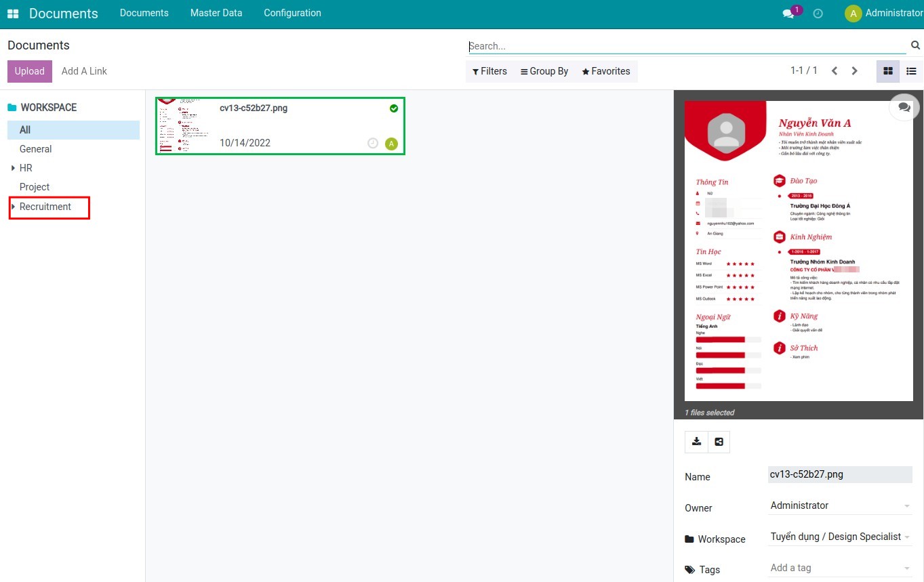The image size is (924, 582).
Task: Click the document Name input field
Action: tap(839, 474)
